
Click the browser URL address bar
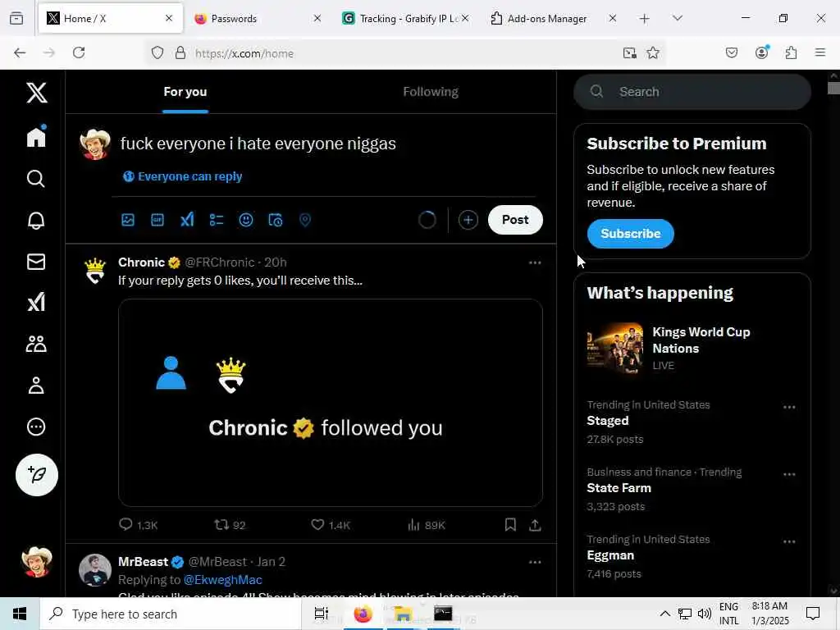click(402, 53)
